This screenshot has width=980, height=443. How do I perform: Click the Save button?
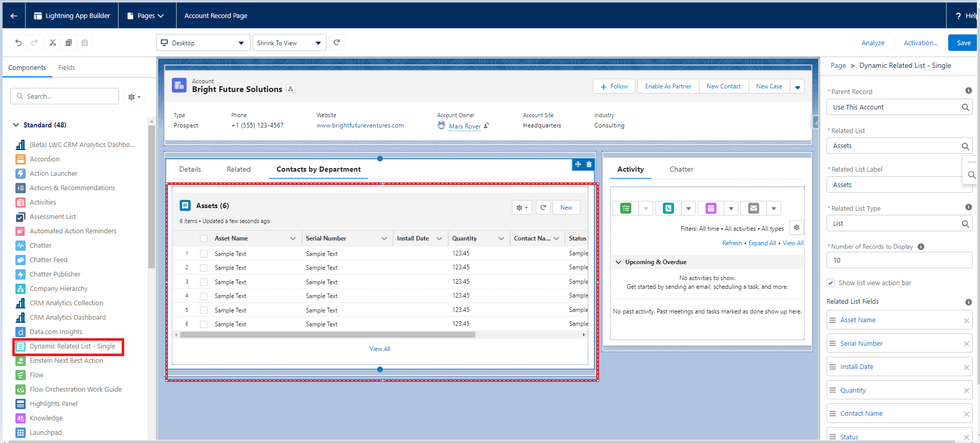964,43
